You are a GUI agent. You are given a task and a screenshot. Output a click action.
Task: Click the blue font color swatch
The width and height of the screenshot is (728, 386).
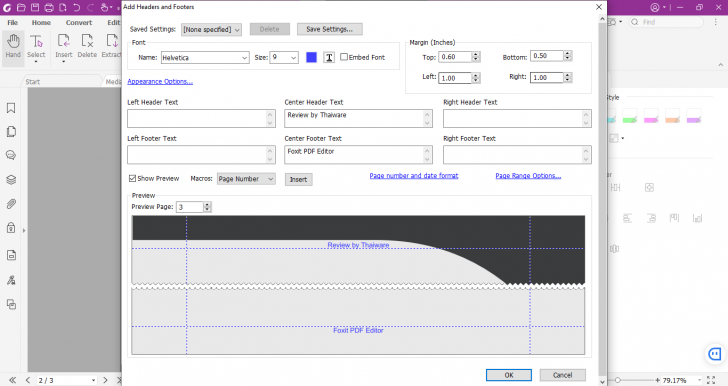click(x=312, y=57)
